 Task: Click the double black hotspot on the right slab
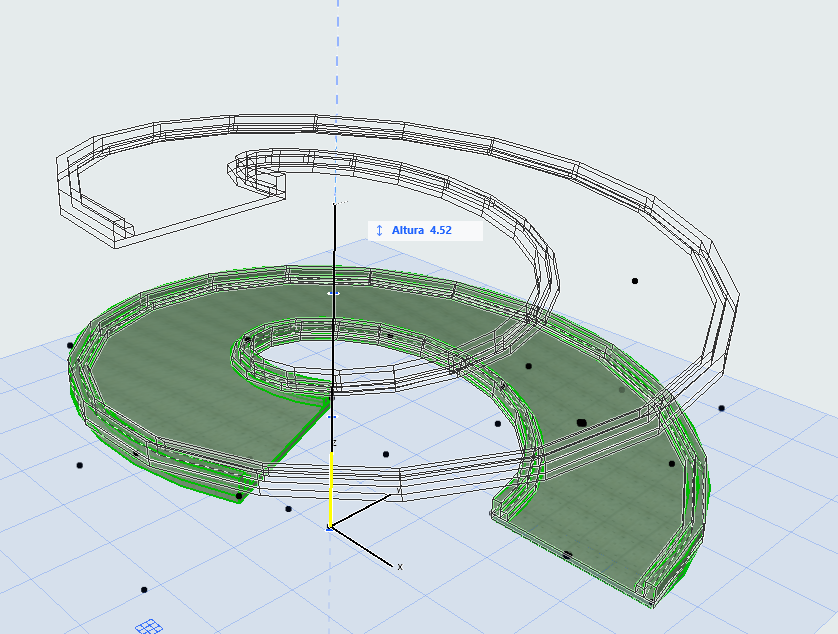click(581, 423)
